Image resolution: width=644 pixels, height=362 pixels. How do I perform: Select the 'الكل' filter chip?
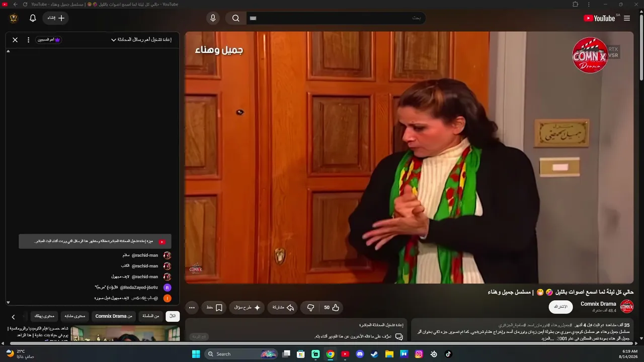tap(173, 316)
